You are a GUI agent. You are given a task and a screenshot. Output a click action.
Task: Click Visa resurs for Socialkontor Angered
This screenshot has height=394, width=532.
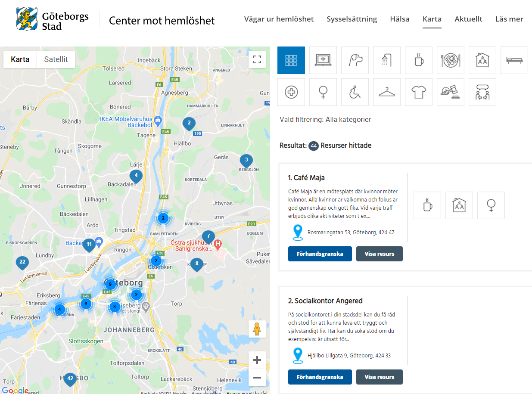(x=380, y=377)
